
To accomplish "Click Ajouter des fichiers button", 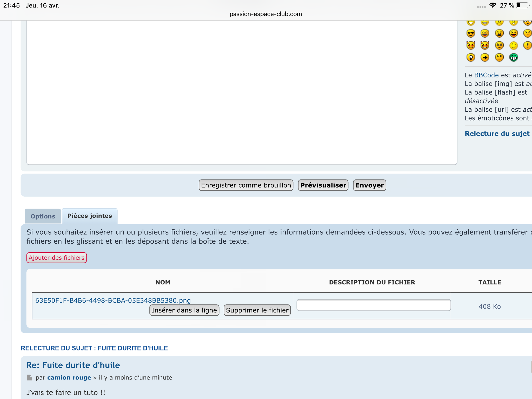I will pos(56,258).
